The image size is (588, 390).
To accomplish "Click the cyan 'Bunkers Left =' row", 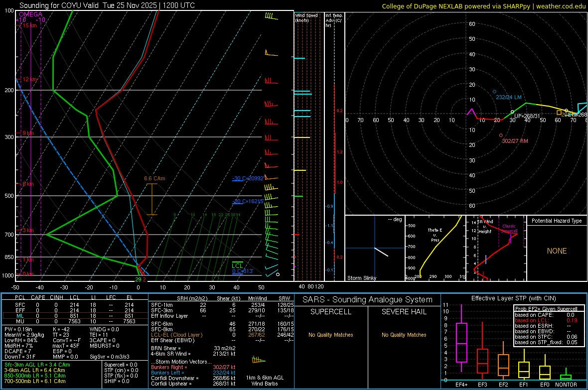I will 193,373.
